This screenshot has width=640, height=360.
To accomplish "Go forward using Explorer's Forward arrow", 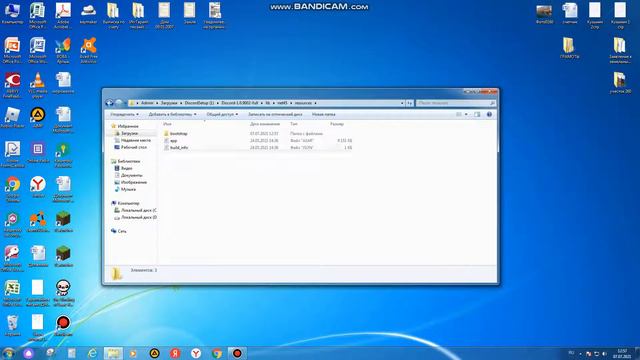I will pos(119,103).
